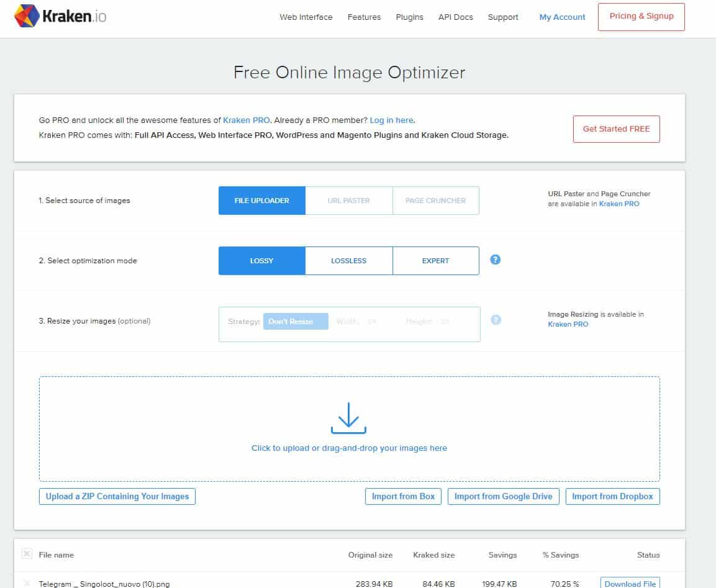Click Import from Google Drive
Screen dimensions: 716x588
click(503, 496)
